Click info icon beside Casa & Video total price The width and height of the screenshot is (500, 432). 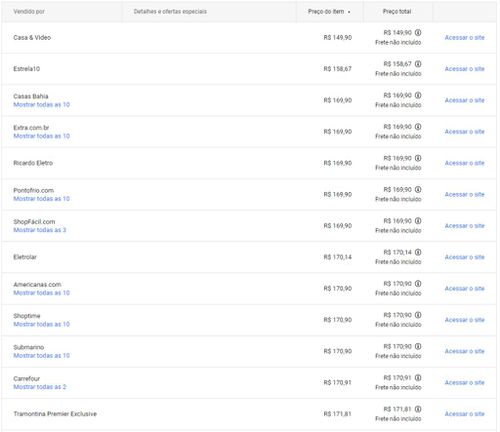pos(418,33)
